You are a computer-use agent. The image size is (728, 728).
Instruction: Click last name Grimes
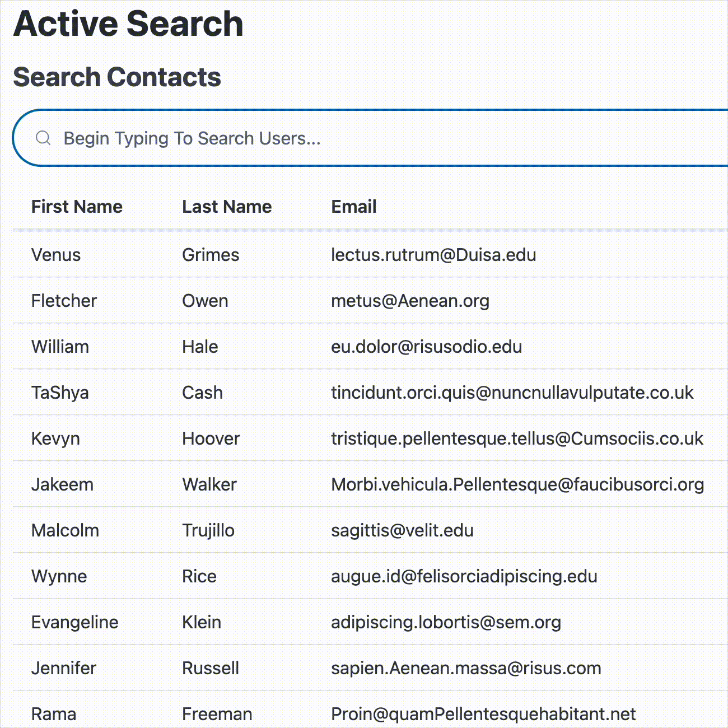[211, 255]
